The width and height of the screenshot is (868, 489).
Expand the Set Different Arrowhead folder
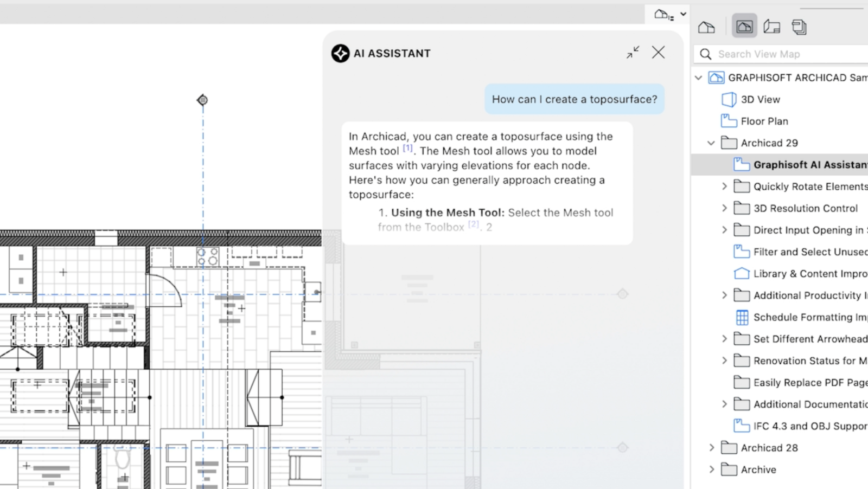point(724,339)
